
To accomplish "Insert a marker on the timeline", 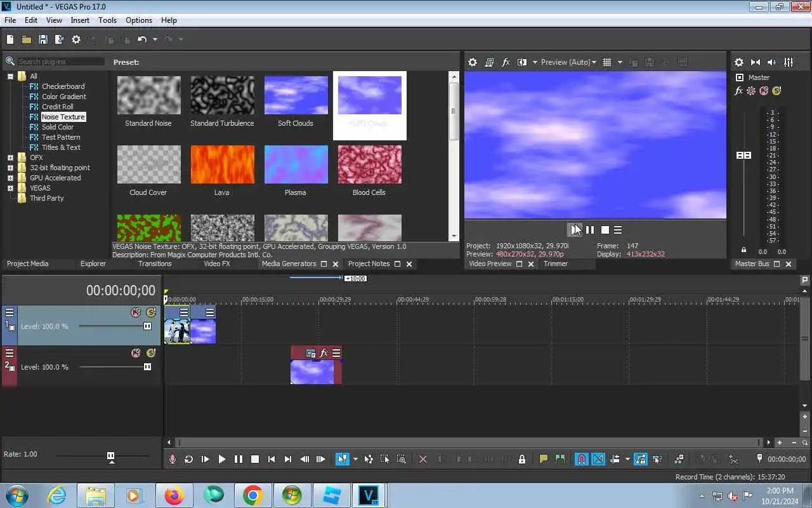I will click(x=544, y=459).
